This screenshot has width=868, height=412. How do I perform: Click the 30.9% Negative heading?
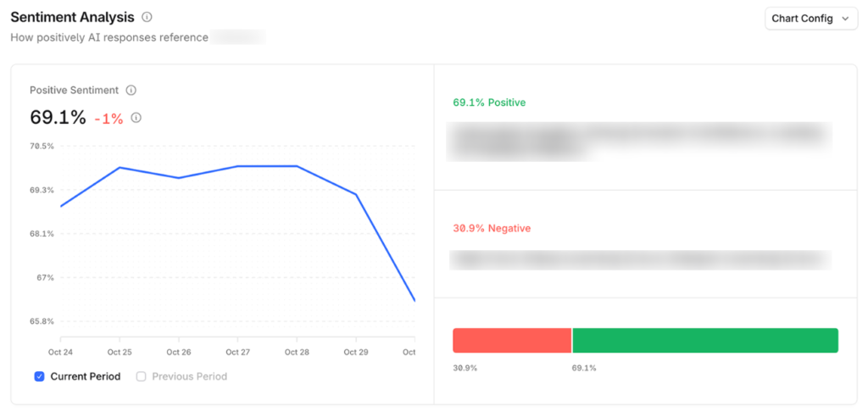(x=492, y=229)
